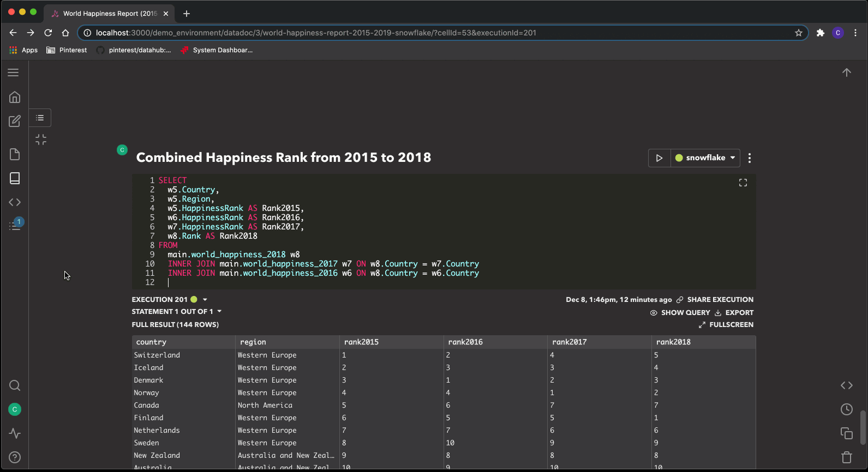Viewport: 868px width, 472px height.
Task: Select the World Happiness Report browser tab
Action: 108,14
